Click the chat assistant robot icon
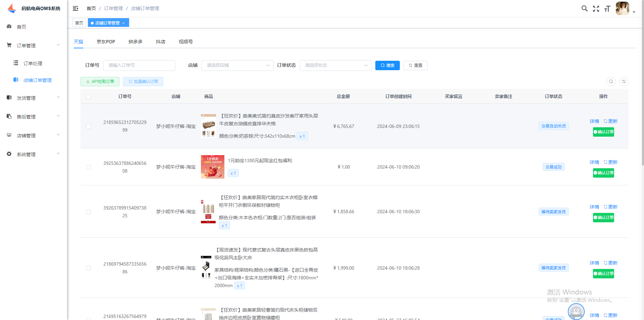 click(576, 312)
